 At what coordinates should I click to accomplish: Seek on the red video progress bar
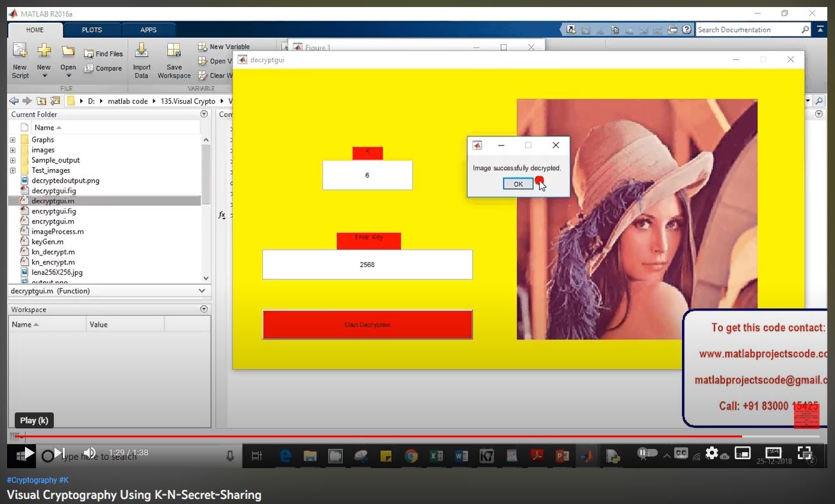(x=384, y=436)
